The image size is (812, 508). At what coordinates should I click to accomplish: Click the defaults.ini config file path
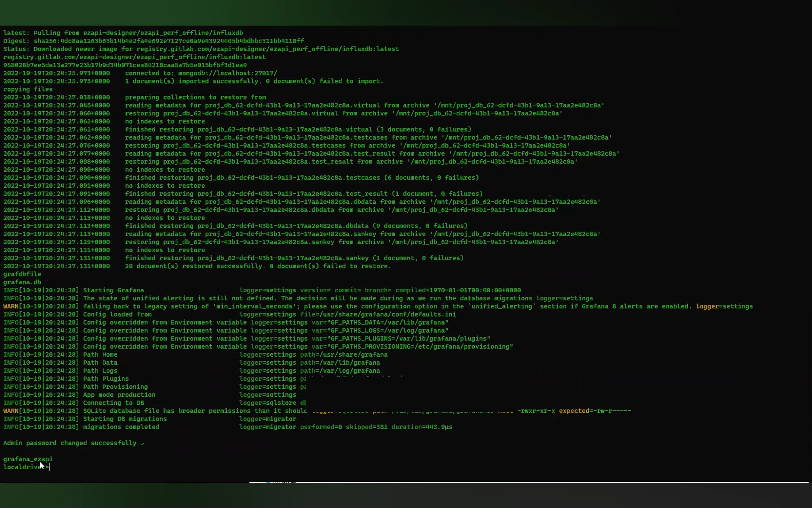point(388,314)
